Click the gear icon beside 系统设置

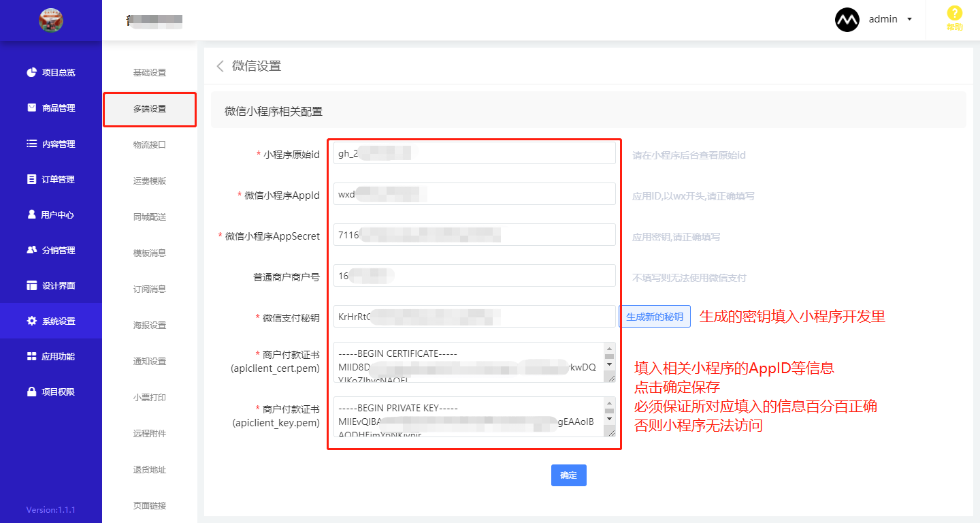tap(31, 321)
